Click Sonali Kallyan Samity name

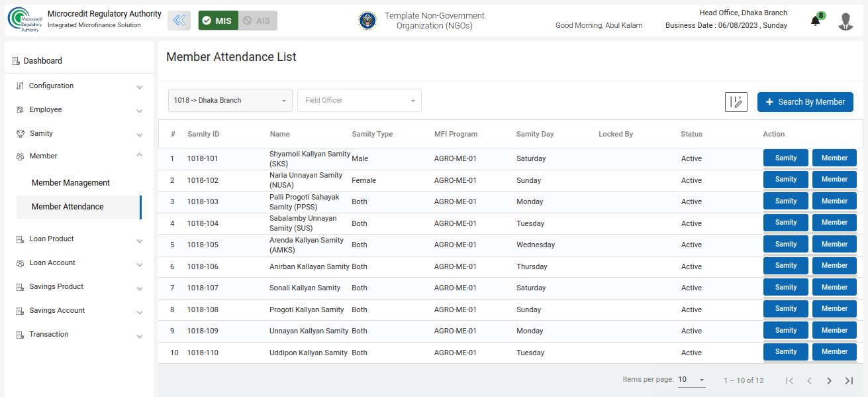click(x=305, y=288)
